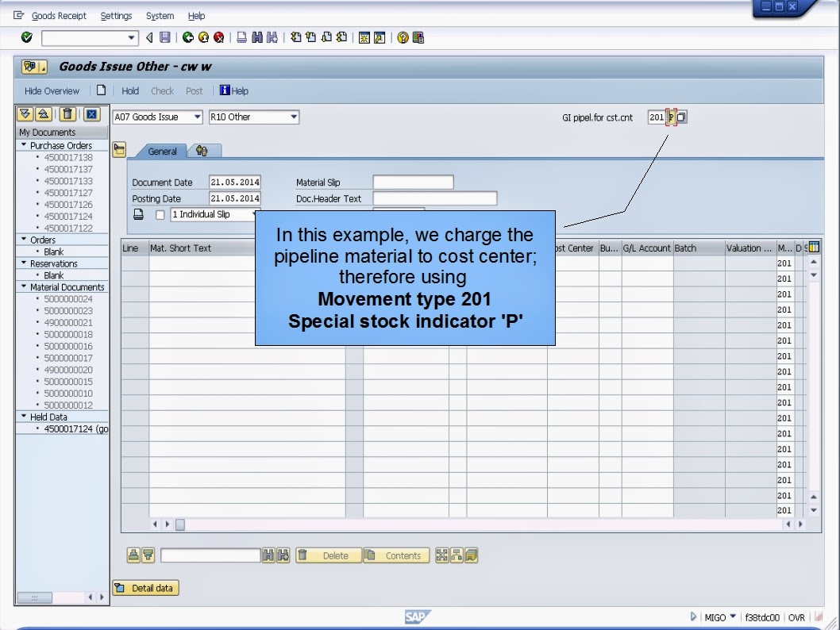The width and height of the screenshot is (840, 630).
Task: Toggle the print slip checkbox
Action: coord(160,215)
